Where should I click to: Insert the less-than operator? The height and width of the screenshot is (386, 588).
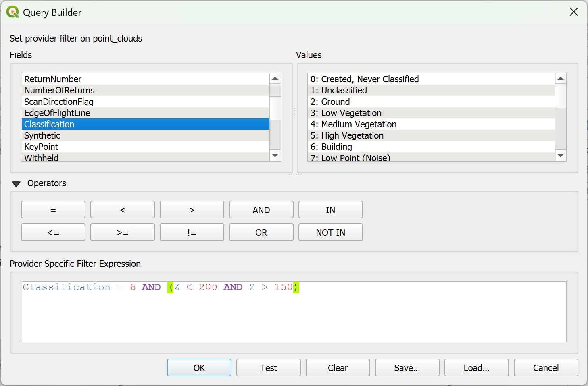pyautogui.click(x=123, y=210)
